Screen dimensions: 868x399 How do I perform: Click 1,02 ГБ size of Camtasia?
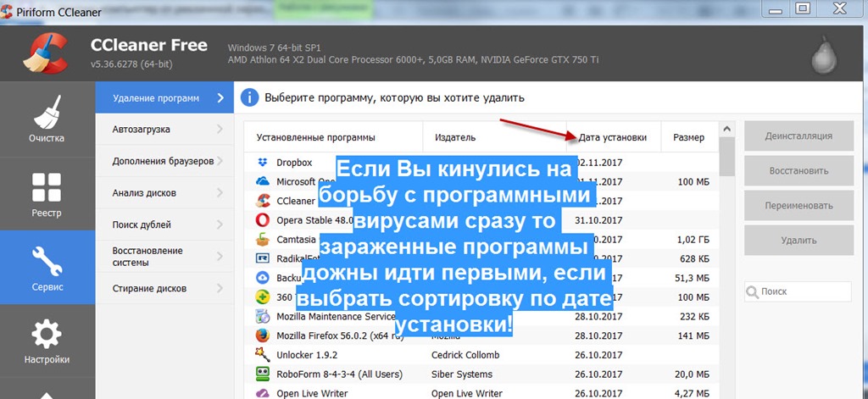coord(693,240)
